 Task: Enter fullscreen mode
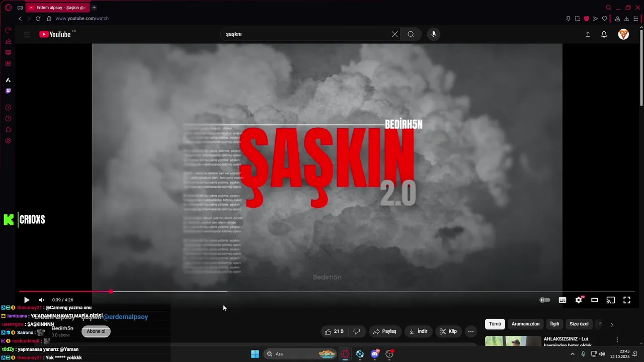[627, 300]
